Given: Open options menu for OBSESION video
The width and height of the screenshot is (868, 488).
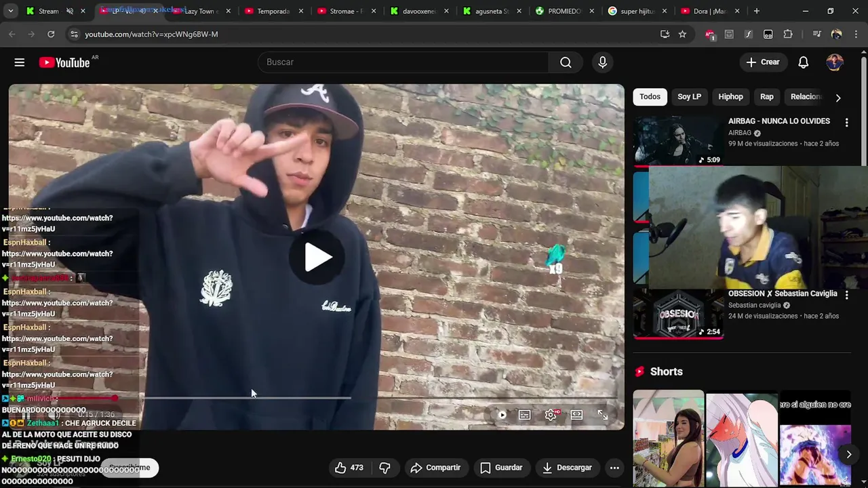Looking at the screenshot, I should (x=846, y=295).
